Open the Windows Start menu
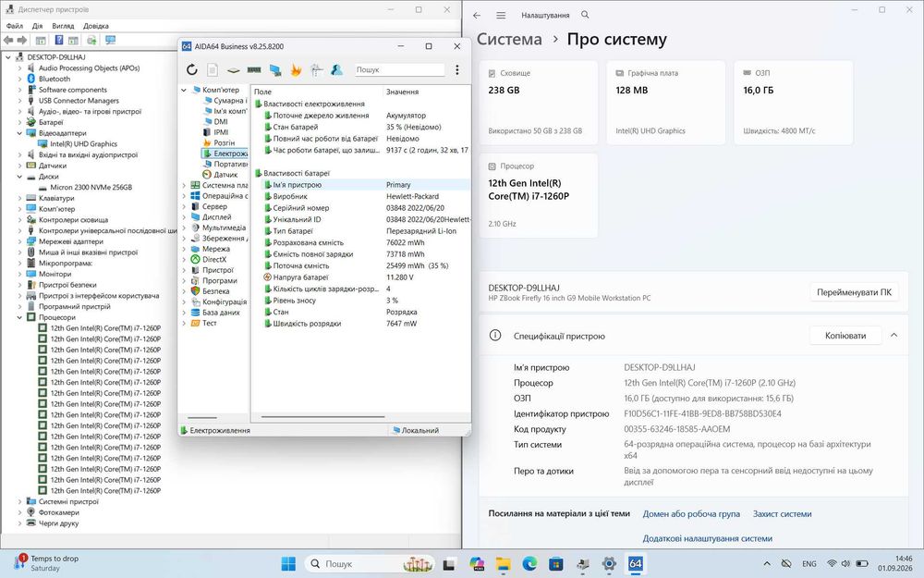The image size is (924, 578). tap(288, 564)
